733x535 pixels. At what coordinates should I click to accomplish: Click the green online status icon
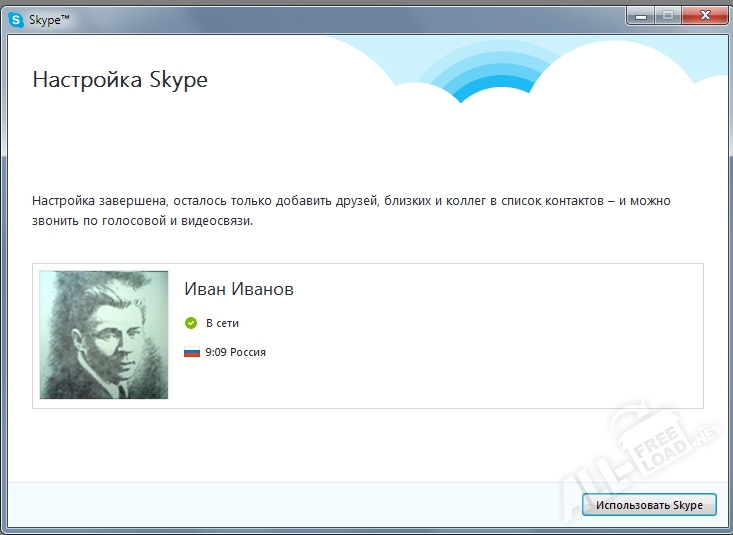point(191,323)
